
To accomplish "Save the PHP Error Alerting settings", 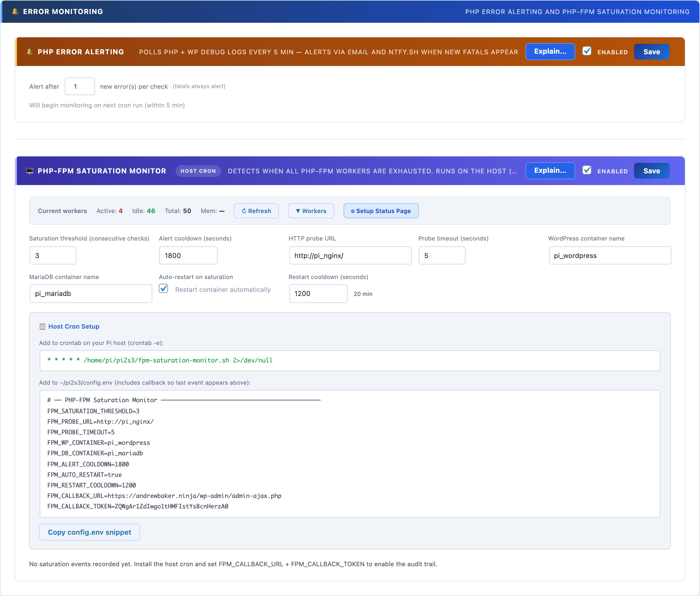I will 651,51.
